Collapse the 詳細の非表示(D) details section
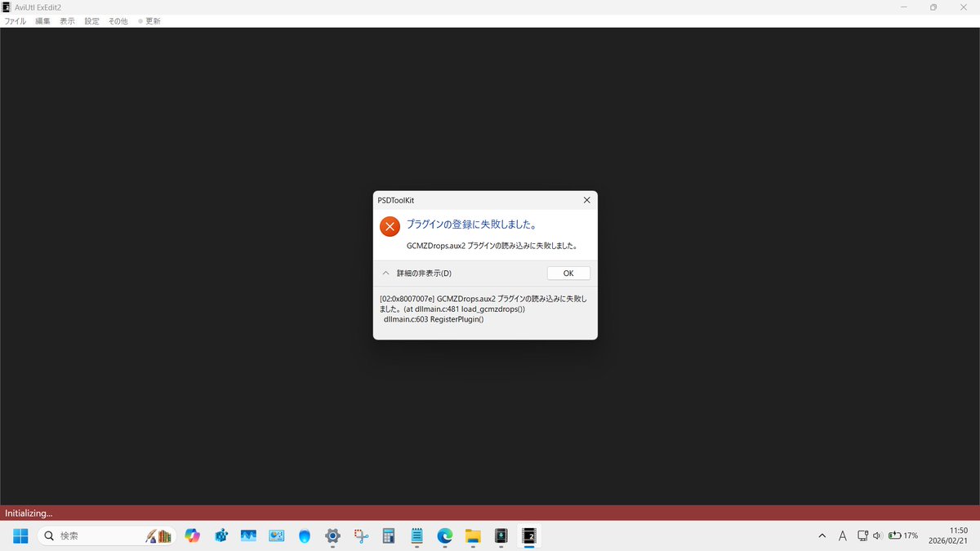The image size is (980, 551). pyautogui.click(x=416, y=273)
